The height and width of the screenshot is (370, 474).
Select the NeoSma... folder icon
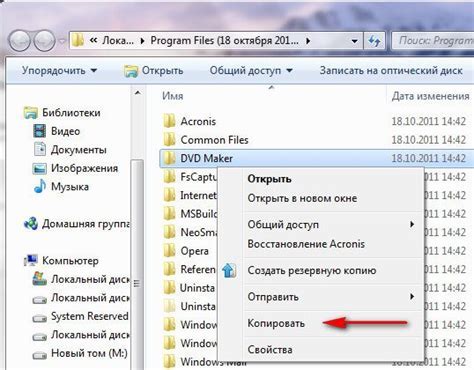pyautogui.click(x=169, y=232)
